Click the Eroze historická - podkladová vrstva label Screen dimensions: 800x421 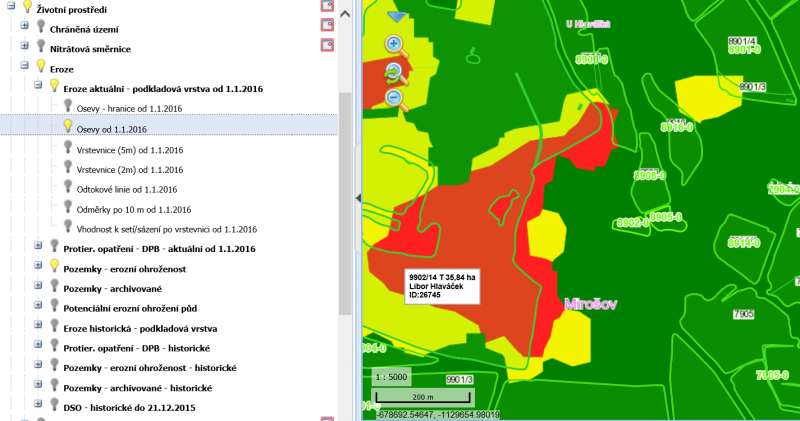139,328
